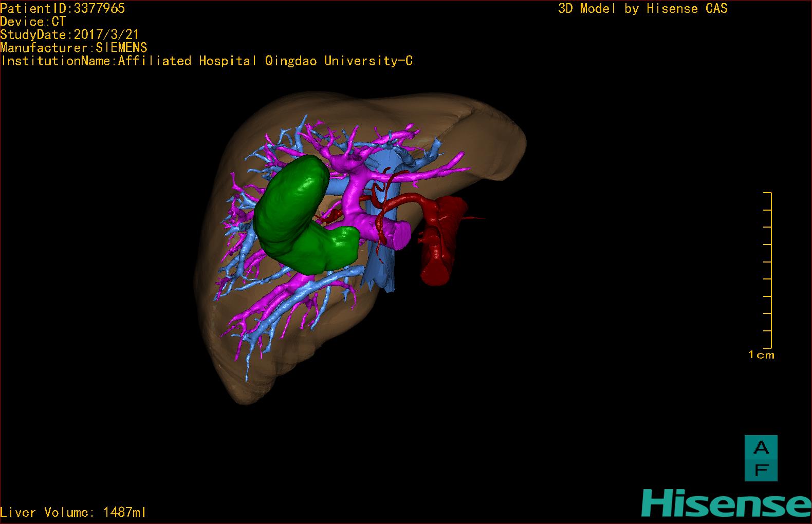Click the A face of orientation indicator
Image resolution: width=812 pixels, height=524 pixels.
pos(761,448)
